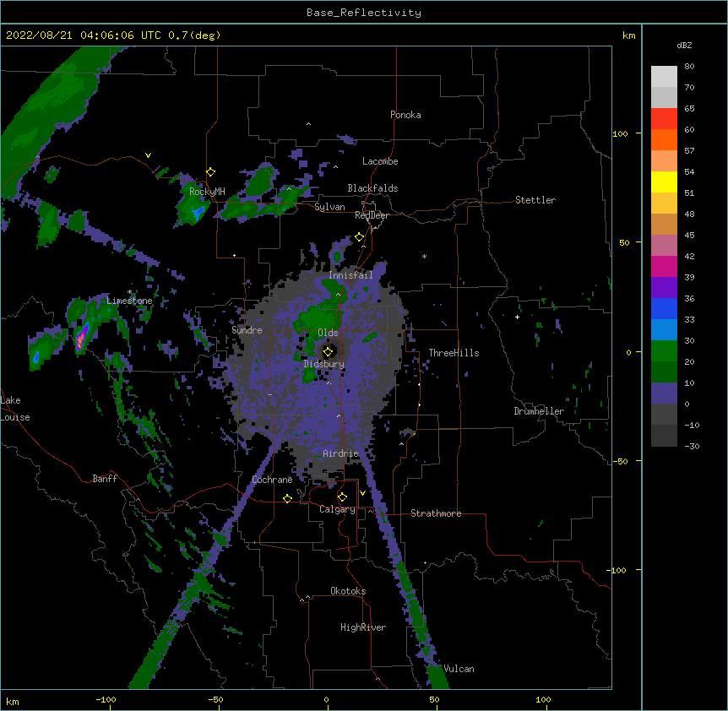Click the yellow diamond marker above the Calgary label
728x711 pixels.
tap(342, 497)
